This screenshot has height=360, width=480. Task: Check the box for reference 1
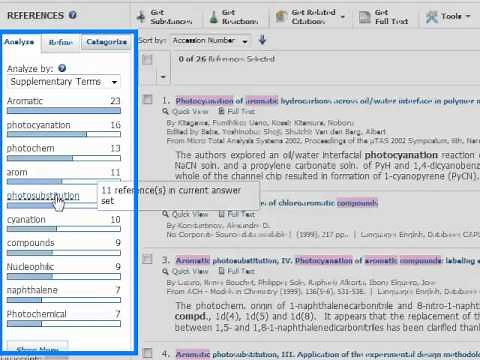click(147, 99)
